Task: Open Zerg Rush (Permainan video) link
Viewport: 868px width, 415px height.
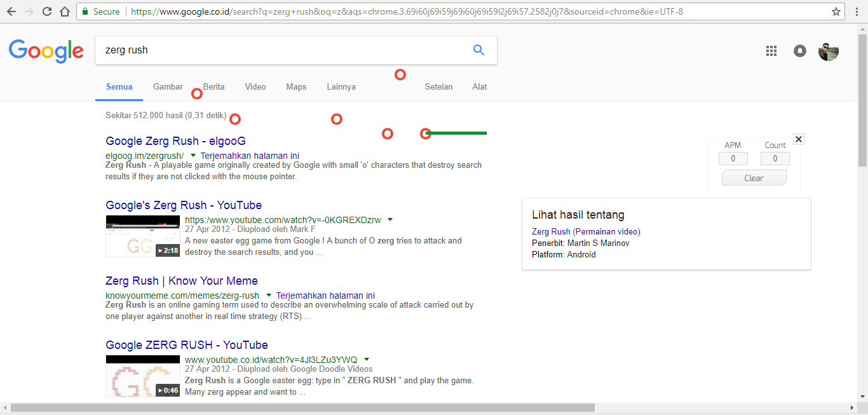Action: coord(586,231)
